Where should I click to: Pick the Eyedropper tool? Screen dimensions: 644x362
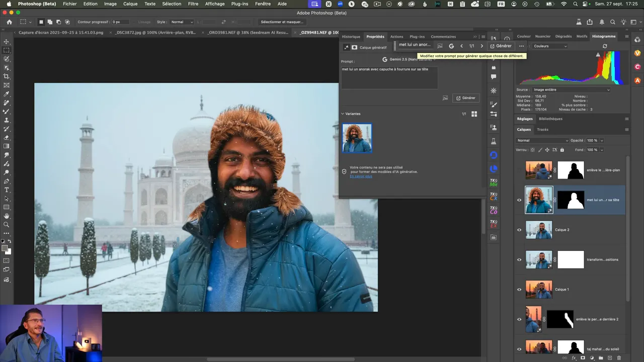coord(7,94)
